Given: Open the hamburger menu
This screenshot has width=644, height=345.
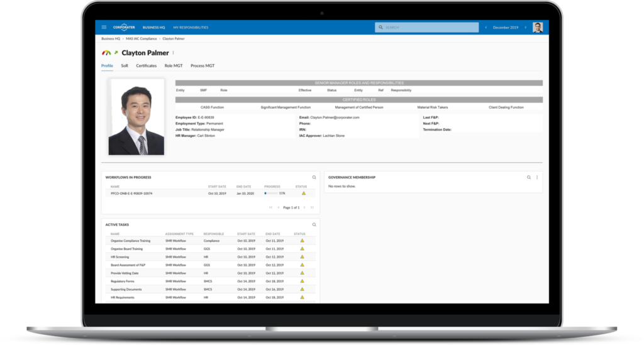Looking at the screenshot, I should 104,28.
